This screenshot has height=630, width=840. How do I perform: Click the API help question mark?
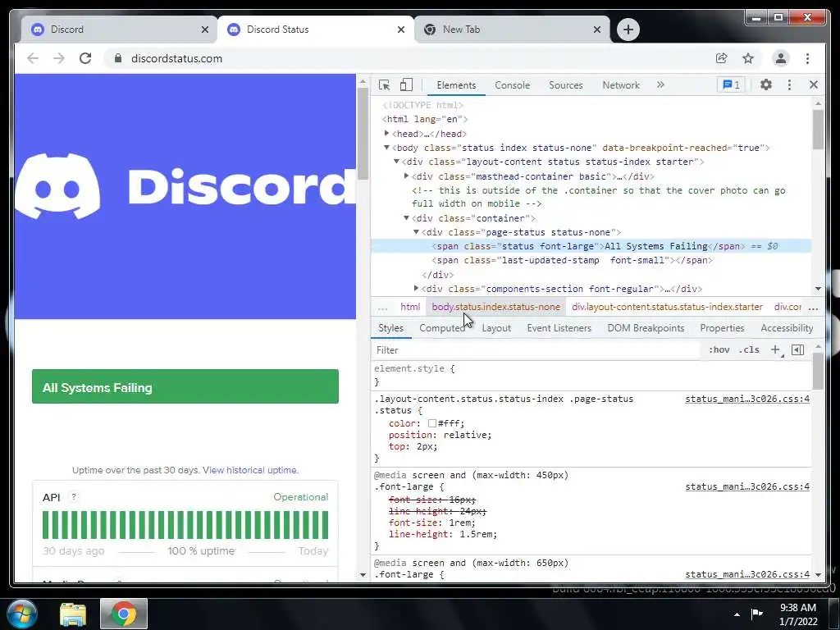(74, 496)
